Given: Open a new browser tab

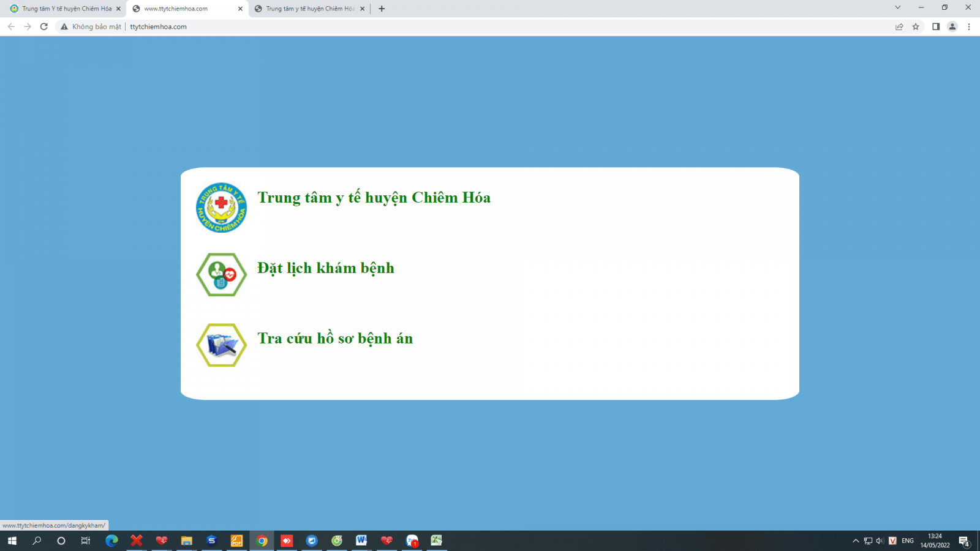Looking at the screenshot, I should 382,9.
